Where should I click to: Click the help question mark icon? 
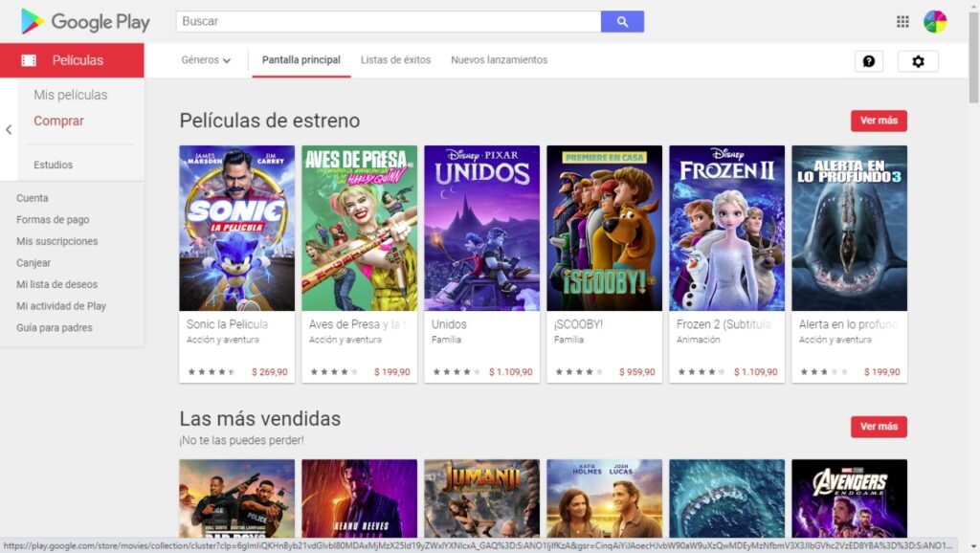[x=868, y=61]
